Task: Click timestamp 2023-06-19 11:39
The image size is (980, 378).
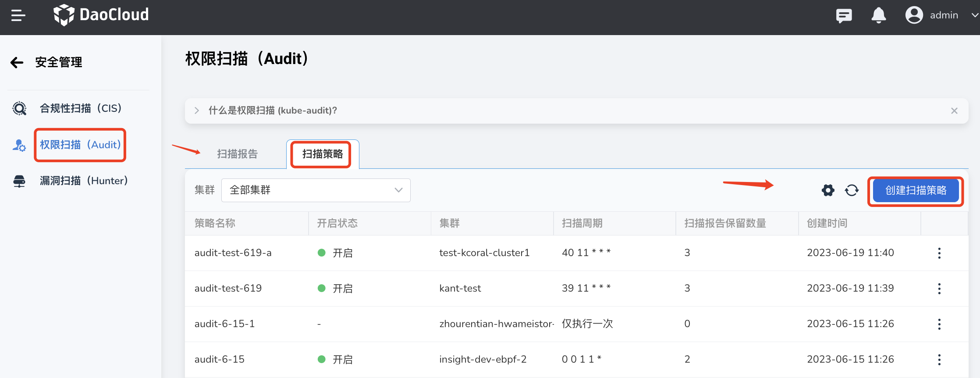Action: [850, 288]
